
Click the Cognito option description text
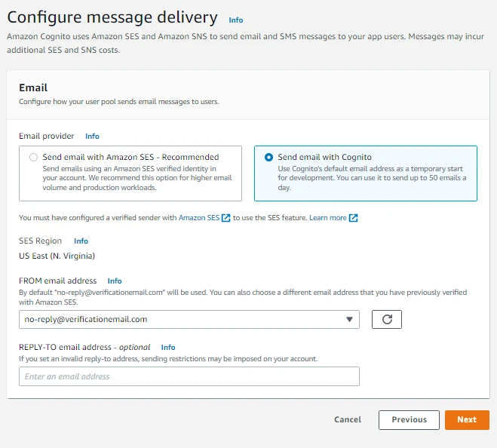coord(372,178)
